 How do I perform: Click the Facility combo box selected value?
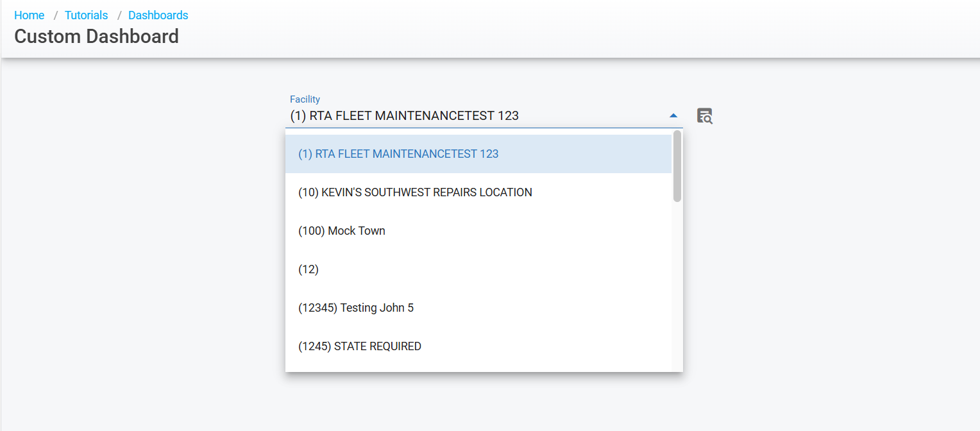coord(404,116)
